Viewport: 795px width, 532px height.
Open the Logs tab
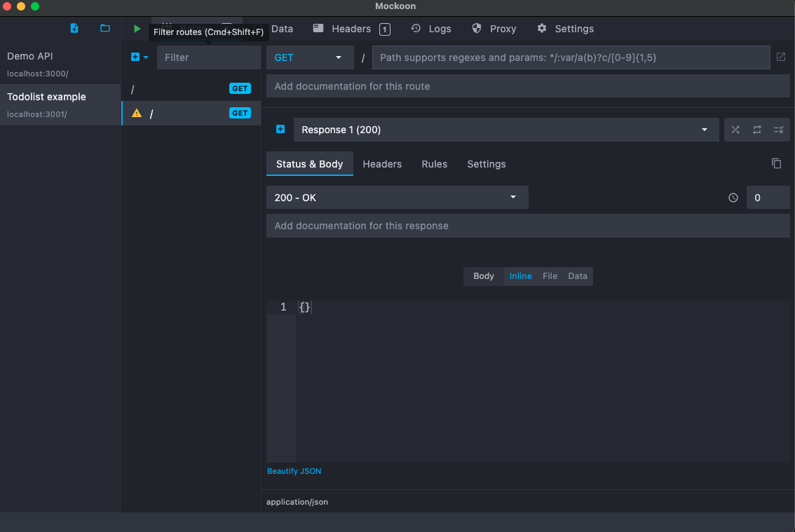[431, 29]
